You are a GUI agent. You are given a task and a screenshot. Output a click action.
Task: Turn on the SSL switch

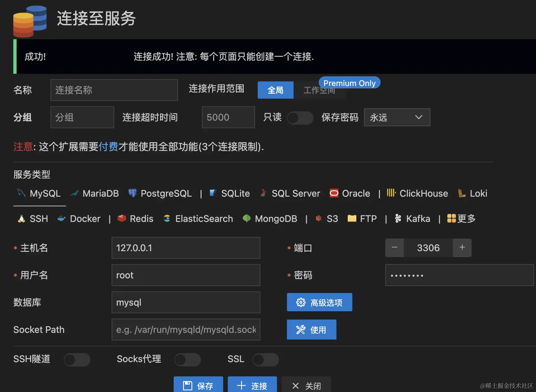pos(265,359)
